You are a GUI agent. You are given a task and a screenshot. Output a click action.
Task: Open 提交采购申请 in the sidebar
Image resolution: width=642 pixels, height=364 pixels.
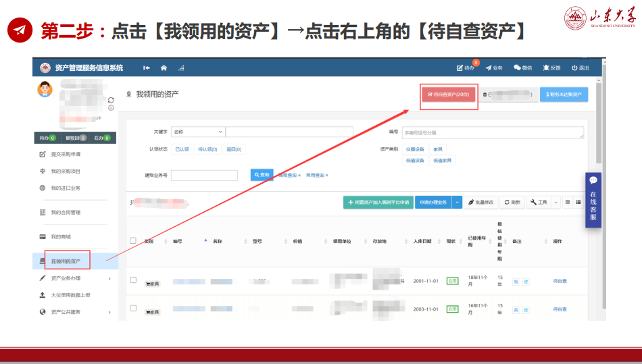click(x=66, y=155)
